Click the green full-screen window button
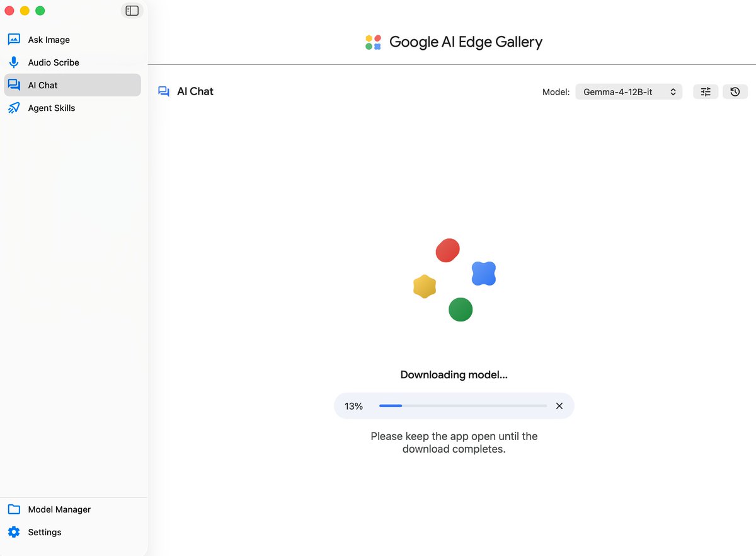The height and width of the screenshot is (556, 756). [x=40, y=11]
